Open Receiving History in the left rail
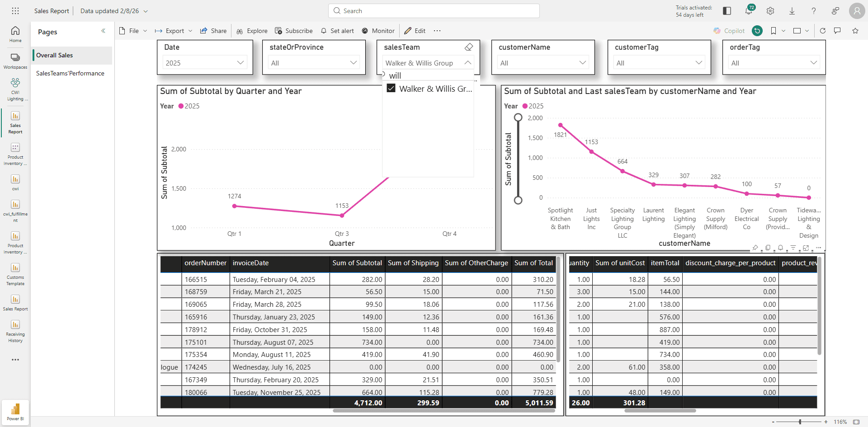 click(x=15, y=331)
